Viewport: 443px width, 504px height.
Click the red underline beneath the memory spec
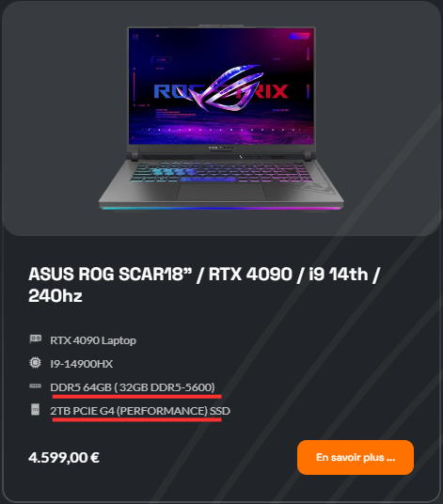pos(137,397)
